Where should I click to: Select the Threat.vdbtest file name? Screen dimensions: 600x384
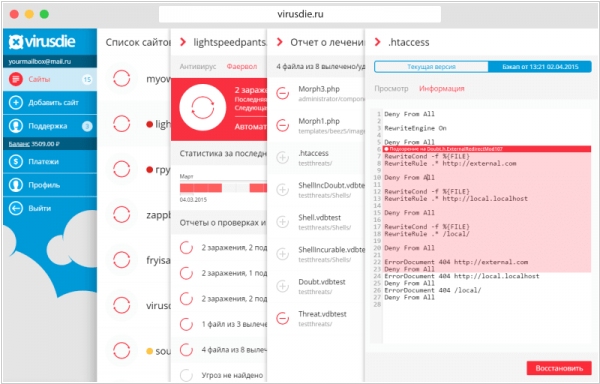(x=322, y=314)
